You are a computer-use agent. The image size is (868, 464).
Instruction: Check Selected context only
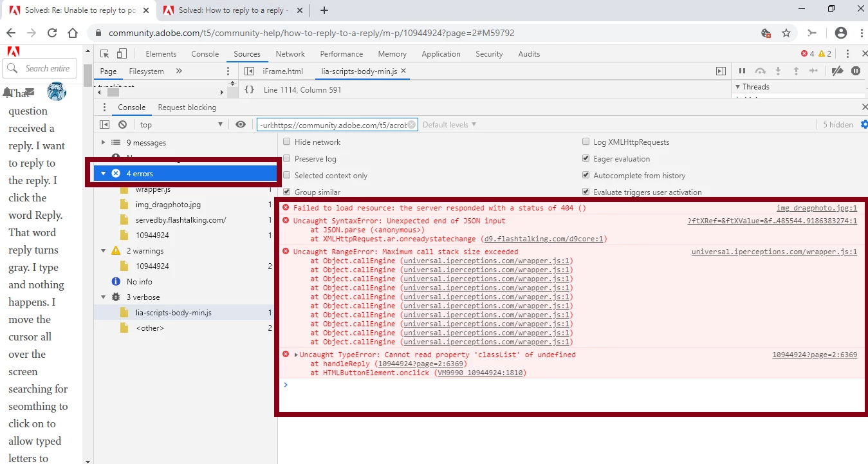click(x=287, y=176)
